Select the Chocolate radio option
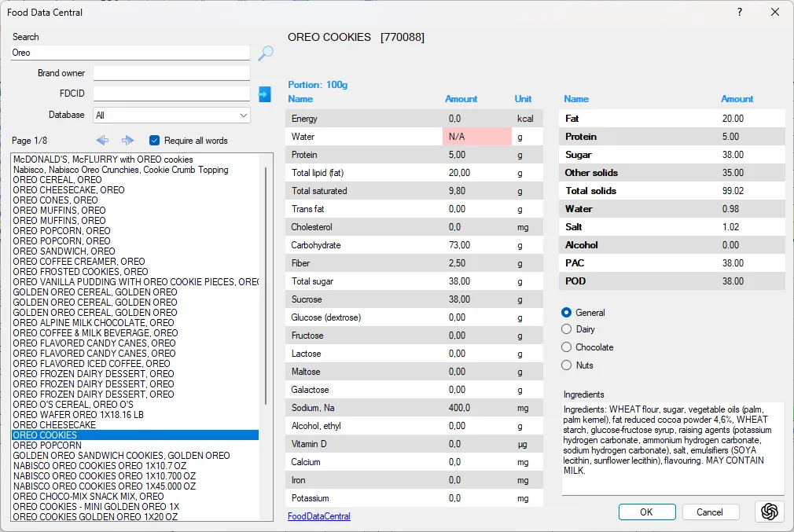Screen dimensions: 794x532 click(566, 347)
